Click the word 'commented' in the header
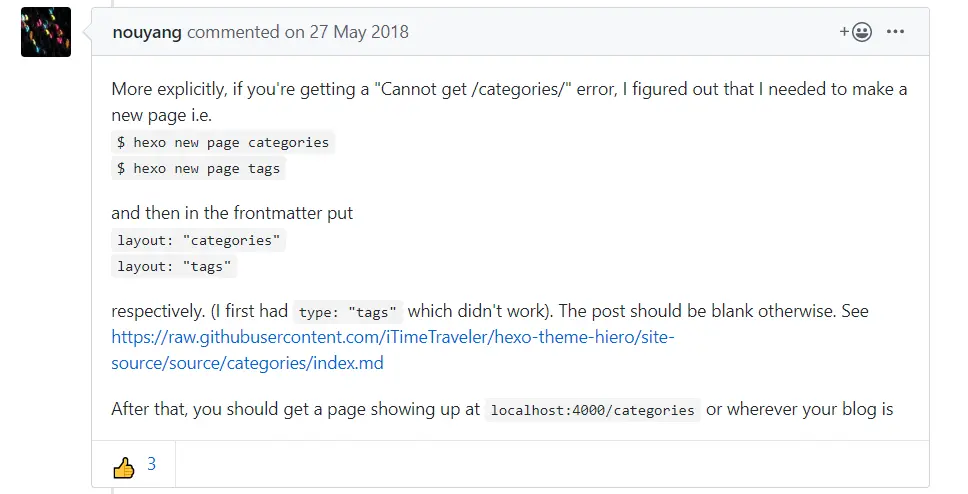 tap(233, 32)
